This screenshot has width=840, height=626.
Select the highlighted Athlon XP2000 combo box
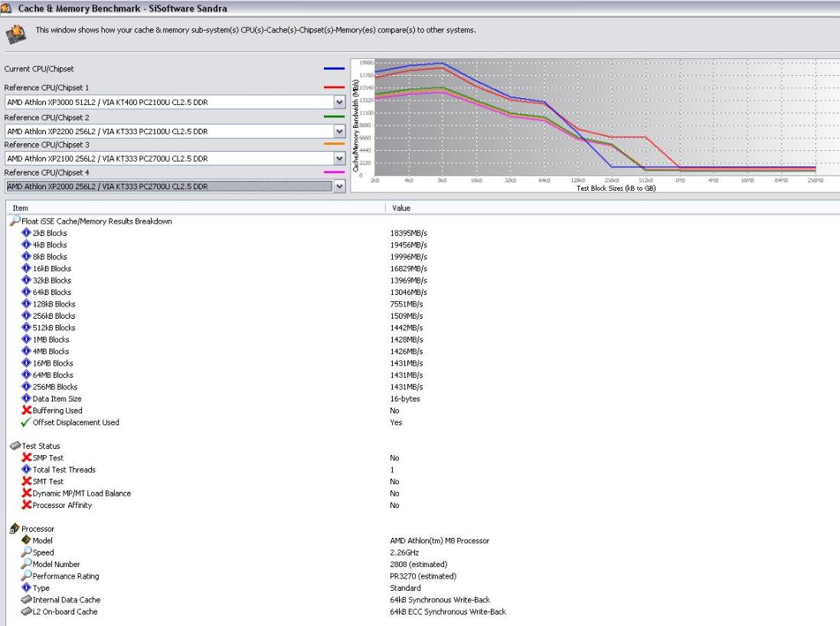tap(175, 186)
